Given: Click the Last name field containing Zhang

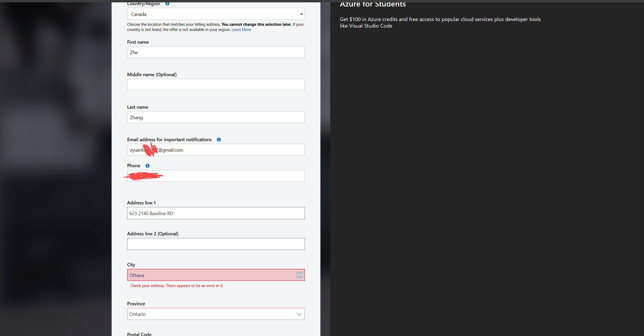Looking at the screenshot, I should (x=216, y=117).
